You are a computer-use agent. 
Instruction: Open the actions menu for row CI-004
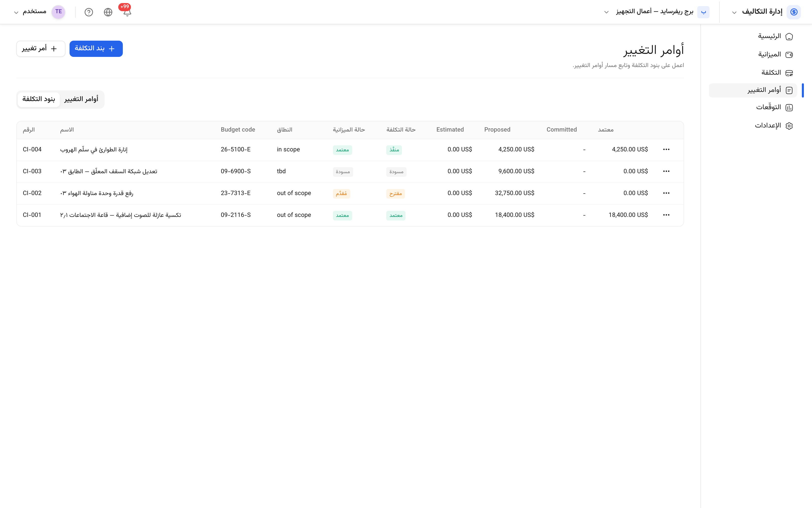tap(666, 150)
